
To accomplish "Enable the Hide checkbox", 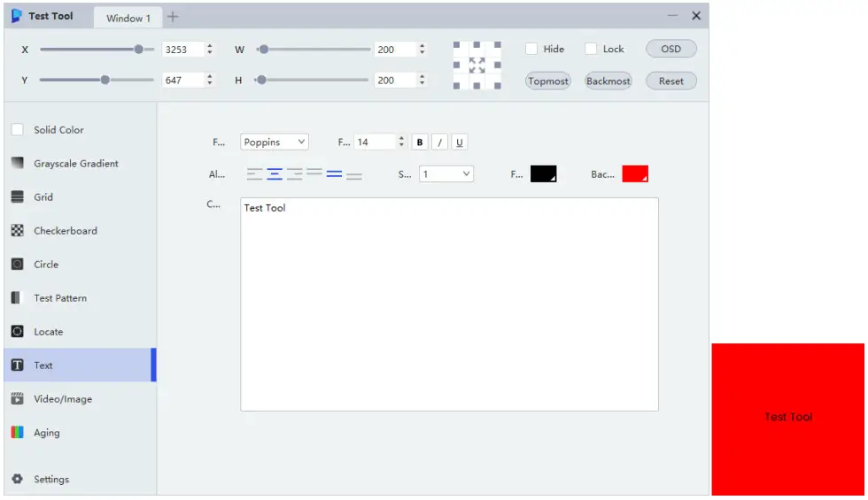I will point(531,50).
